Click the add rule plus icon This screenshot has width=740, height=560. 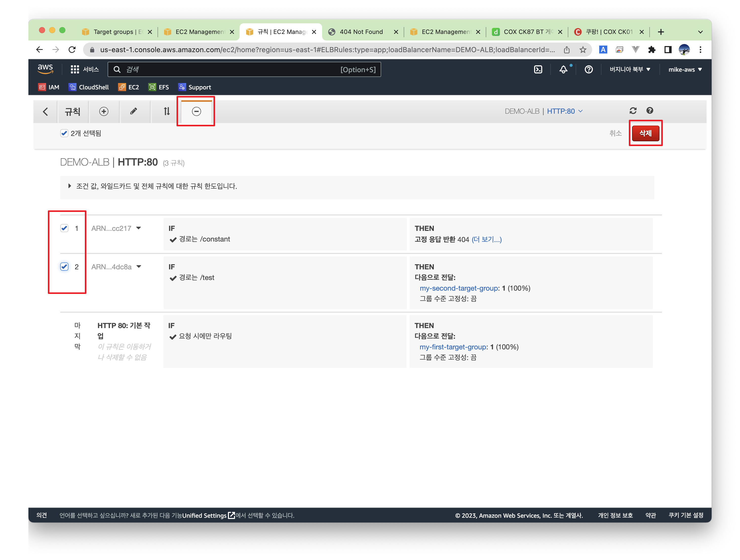[x=104, y=111]
